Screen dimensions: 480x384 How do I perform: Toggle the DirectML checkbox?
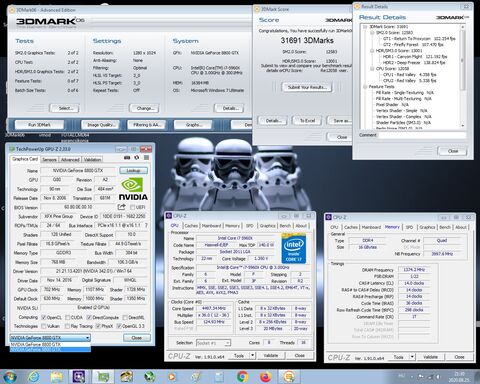tap(125, 317)
